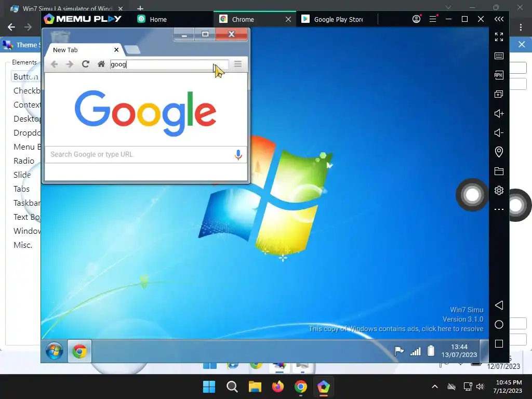The height and width of the screenshot is (399, 532).
Task: Close the Theme panel with X
Action: tap(522, 45)
